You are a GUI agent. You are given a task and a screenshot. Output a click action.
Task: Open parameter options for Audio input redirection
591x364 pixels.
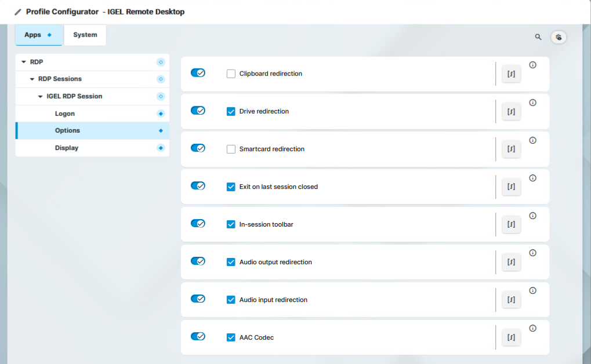[x=511, y=299]
